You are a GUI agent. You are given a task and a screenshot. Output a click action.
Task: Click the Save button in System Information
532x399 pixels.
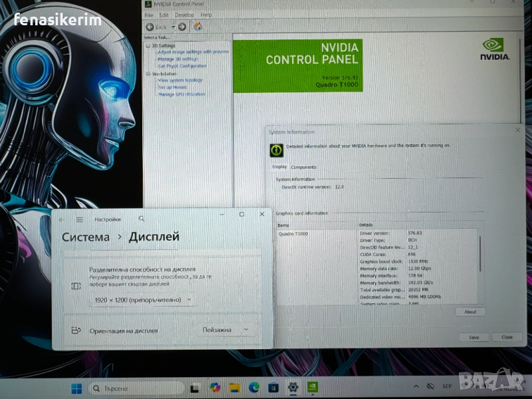tap(474, 337)
